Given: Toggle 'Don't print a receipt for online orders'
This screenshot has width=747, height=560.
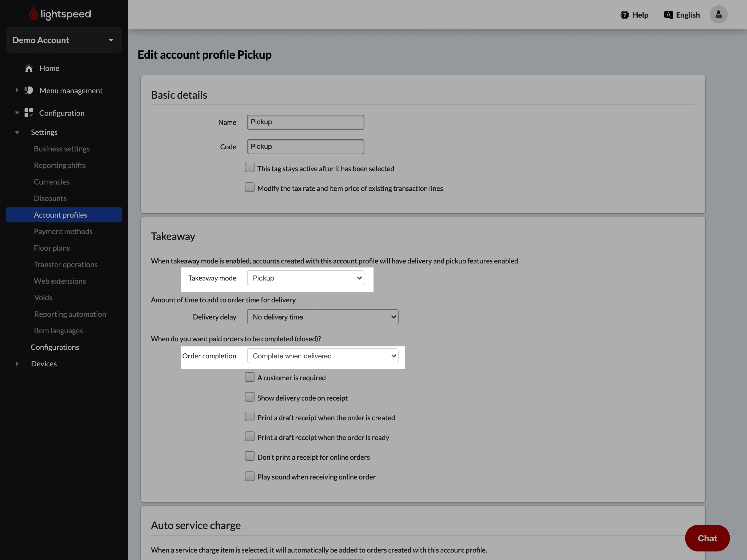Looking at the screenshot, I should point(249,456).
